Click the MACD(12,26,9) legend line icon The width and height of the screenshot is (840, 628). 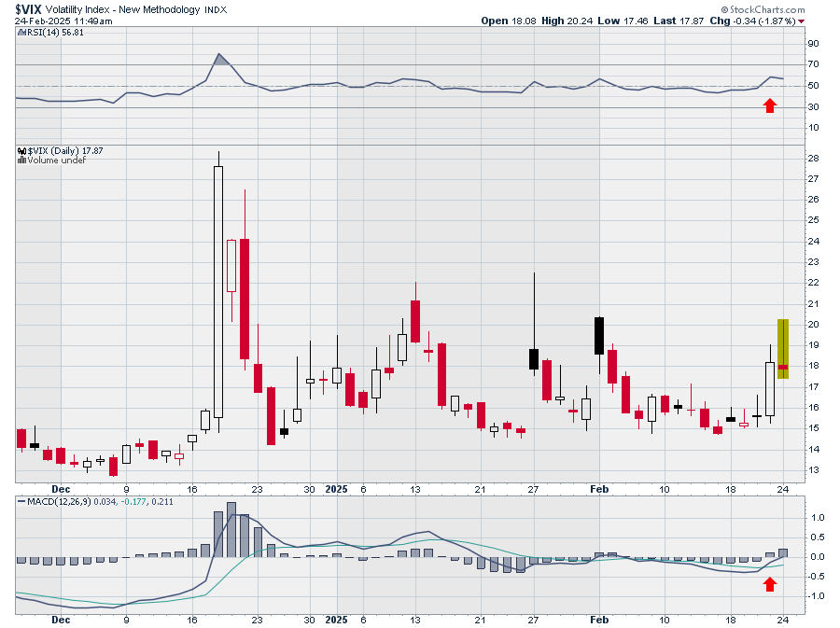pos(21,502)
